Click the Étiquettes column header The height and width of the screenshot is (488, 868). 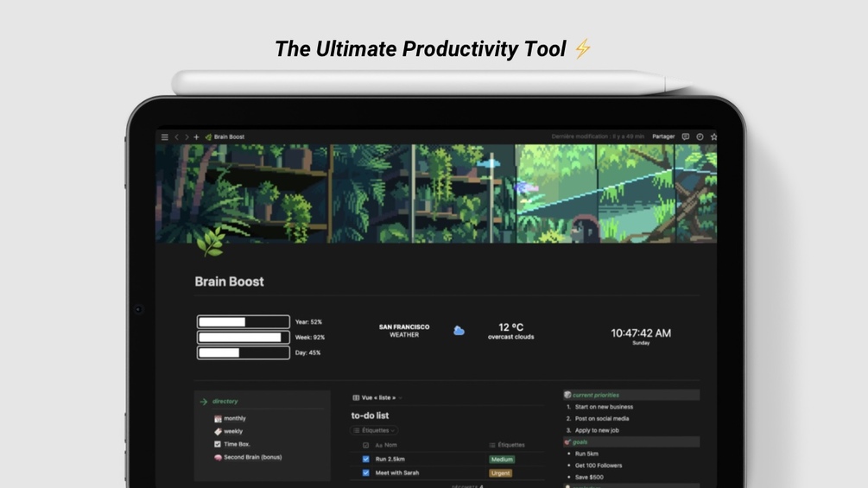pyautogui.click(x=507, y=445)
